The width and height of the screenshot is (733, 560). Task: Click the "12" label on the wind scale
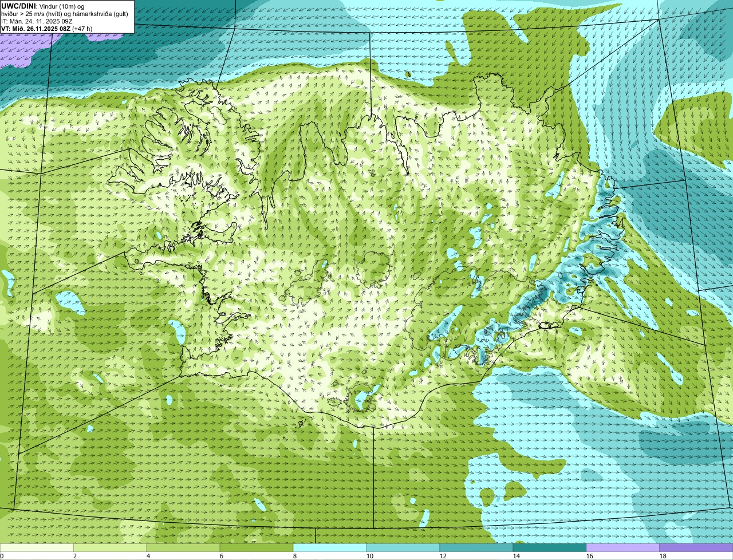[443, 556]
